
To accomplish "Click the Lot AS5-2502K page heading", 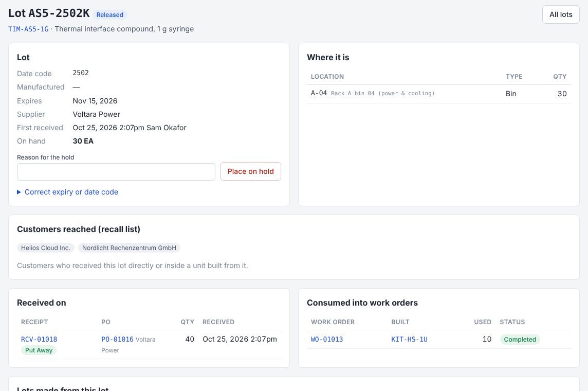I will coord(49,13).
